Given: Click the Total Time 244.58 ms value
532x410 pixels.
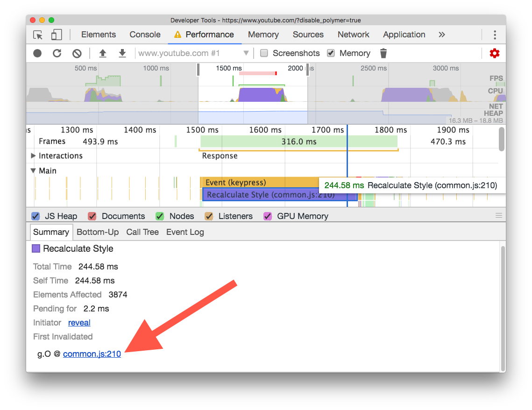Looking at the screenshot, I should point(98,267).
